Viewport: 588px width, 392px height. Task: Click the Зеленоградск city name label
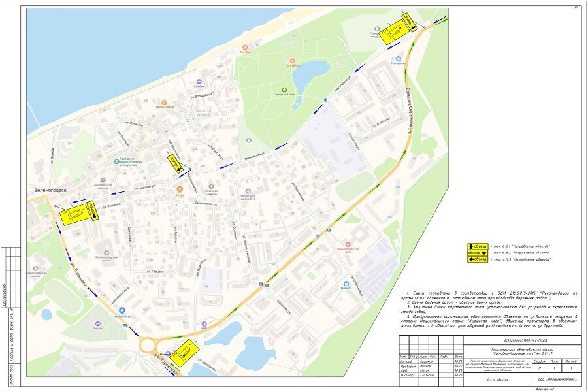(48, 191)
